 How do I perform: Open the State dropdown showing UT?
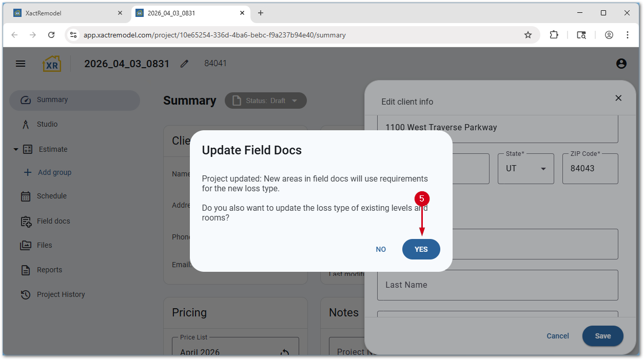(x=525, y=169)
